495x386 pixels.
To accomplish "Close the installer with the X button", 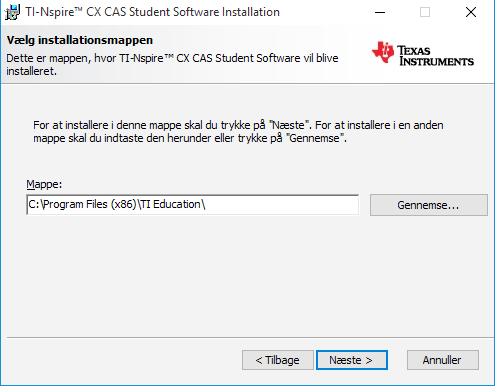I will 471,12.
